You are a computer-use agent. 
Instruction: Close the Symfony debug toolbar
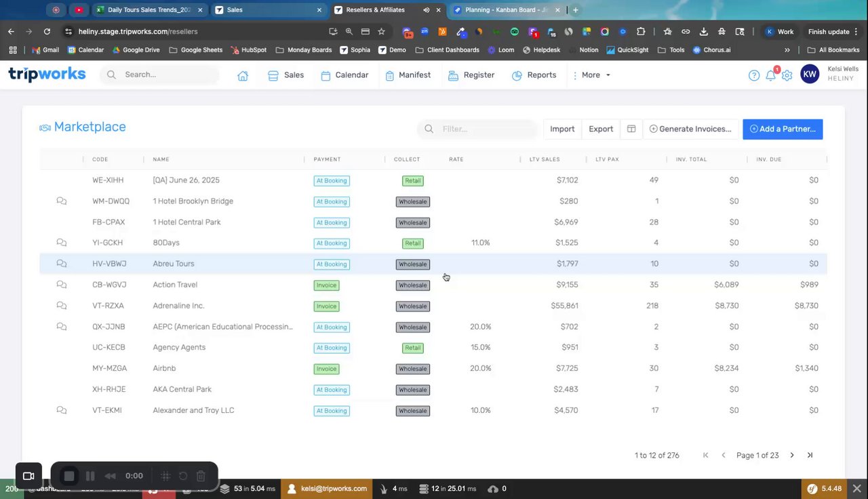coord(856,488)
